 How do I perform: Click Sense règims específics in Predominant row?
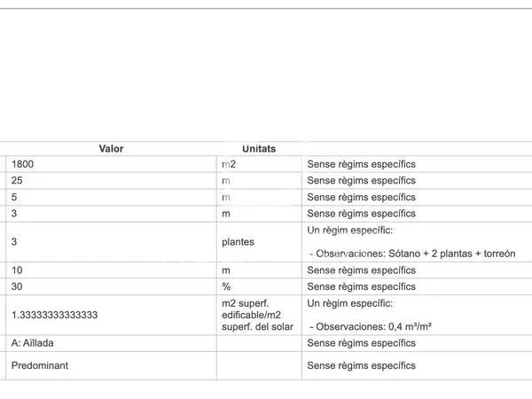click(362, 365)
